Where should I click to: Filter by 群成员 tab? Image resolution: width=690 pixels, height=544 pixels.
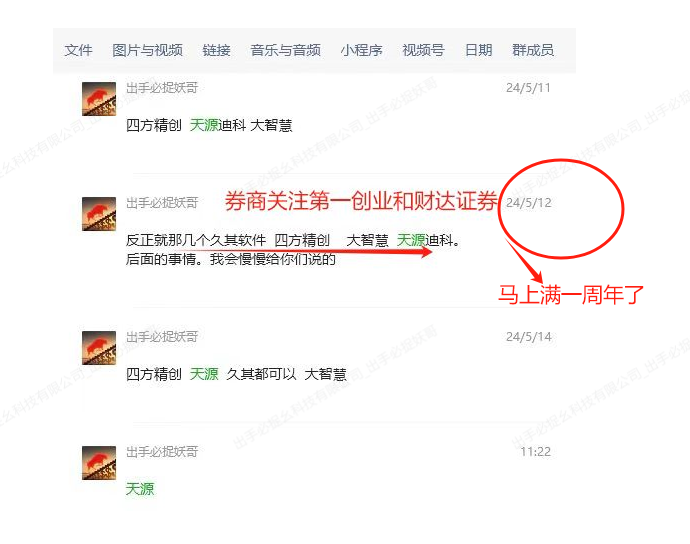coord(533,50)
